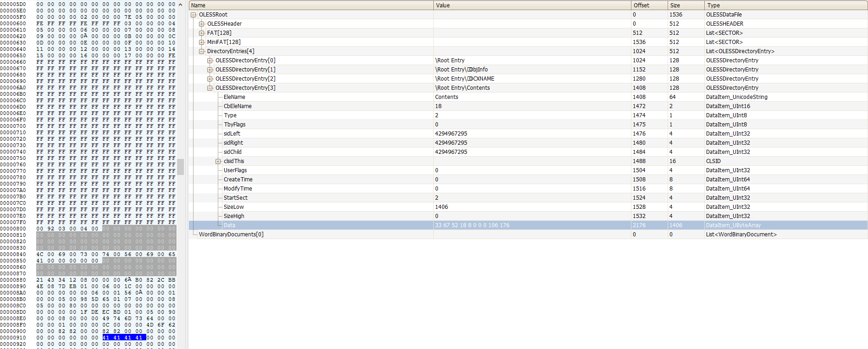Select the OLESSDirectoryEntry[0] row label
This screenshot has width=868, height=349.
[245, 60]
